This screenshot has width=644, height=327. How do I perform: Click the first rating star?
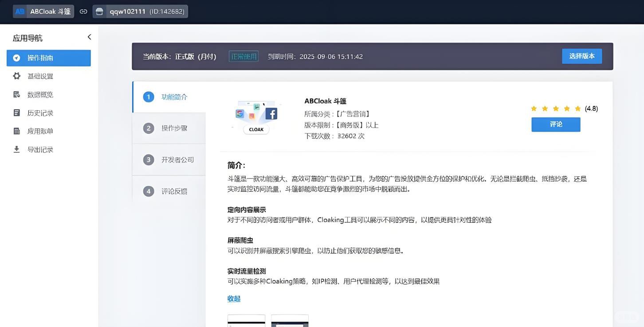click(534, 109)
